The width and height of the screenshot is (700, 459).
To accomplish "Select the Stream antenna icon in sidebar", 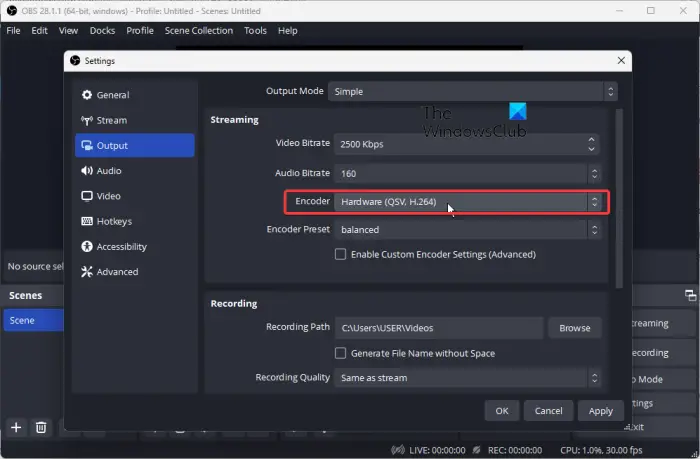I will pyautogui.click(x=87, y=120).
